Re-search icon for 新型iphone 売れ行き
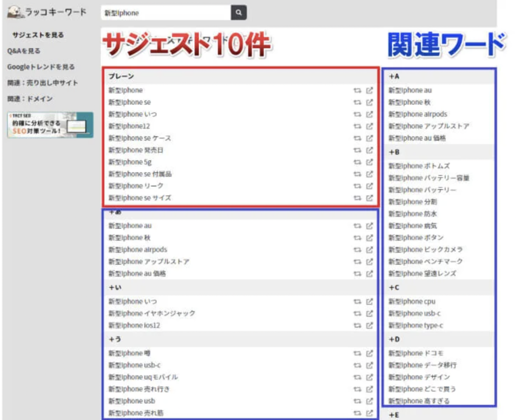 [x=358, y=389]
